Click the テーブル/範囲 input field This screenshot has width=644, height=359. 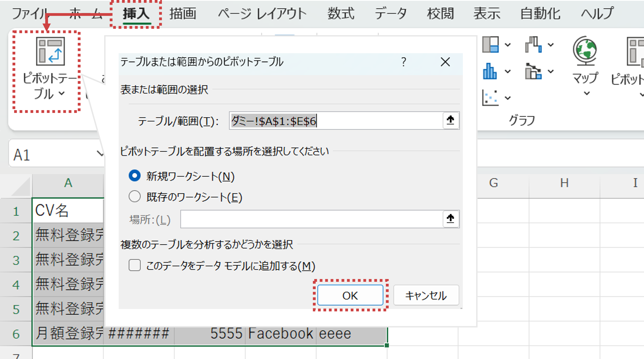pos(335,121)
